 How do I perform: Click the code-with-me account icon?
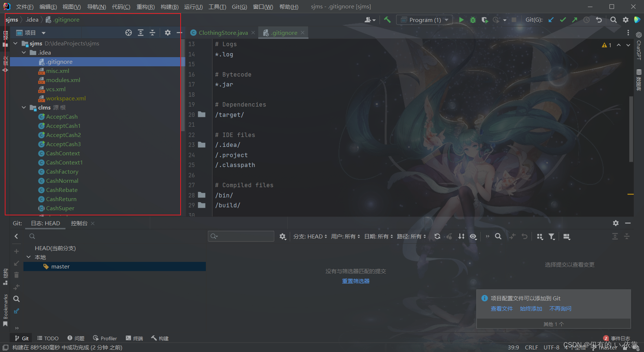[x=370, y=20]
